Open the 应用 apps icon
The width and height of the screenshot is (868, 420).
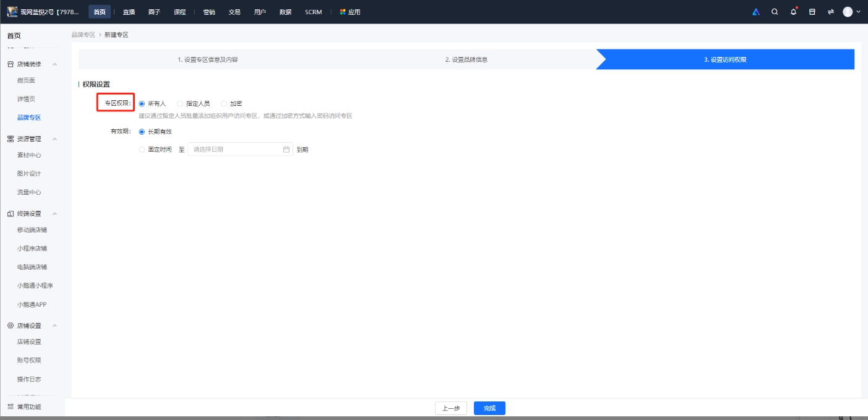(343, 11)
